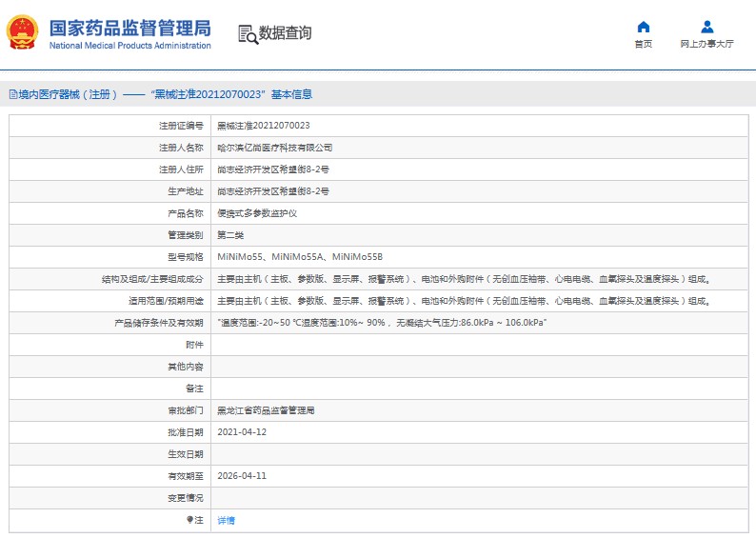The height and width of the screenshot is (538, 756).
Task: Click the 审批部门 row label
Action: [x=186, y=410]
